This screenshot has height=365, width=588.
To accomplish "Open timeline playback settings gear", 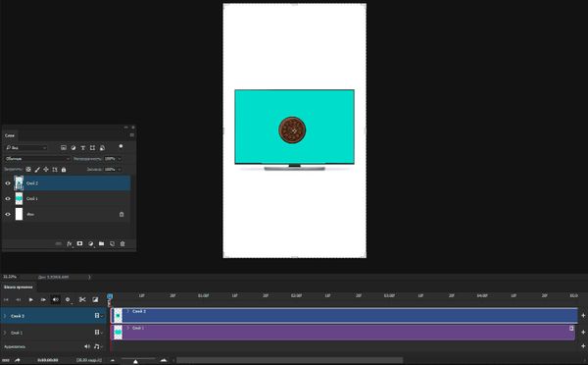I will pos(68,299).
